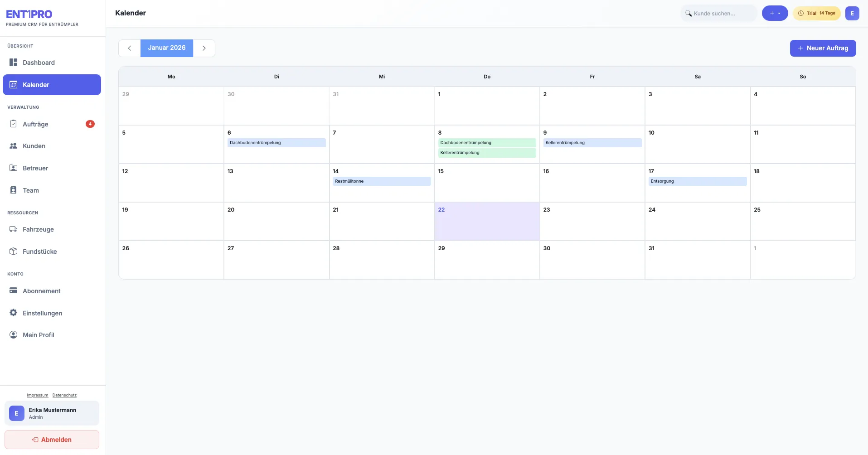Click the search magnifier in the top bar

pyautogui.click(x=689, y=13)
